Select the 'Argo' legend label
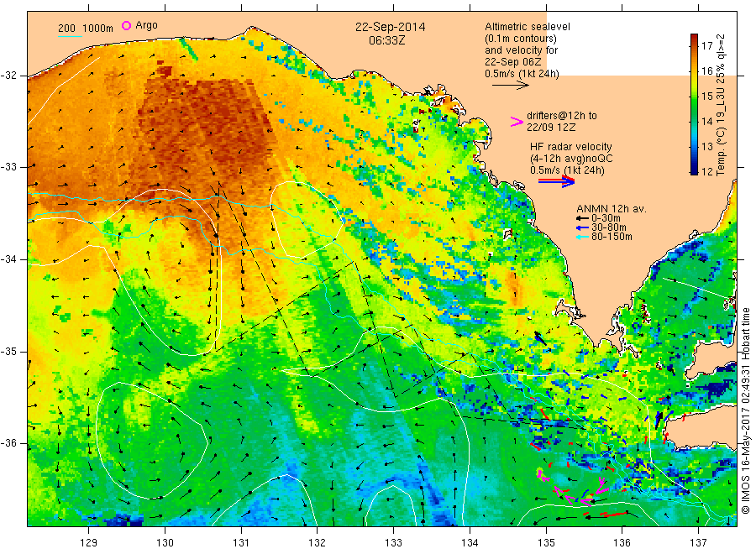Screen dimensions: 756x554 tap(146, 25)
